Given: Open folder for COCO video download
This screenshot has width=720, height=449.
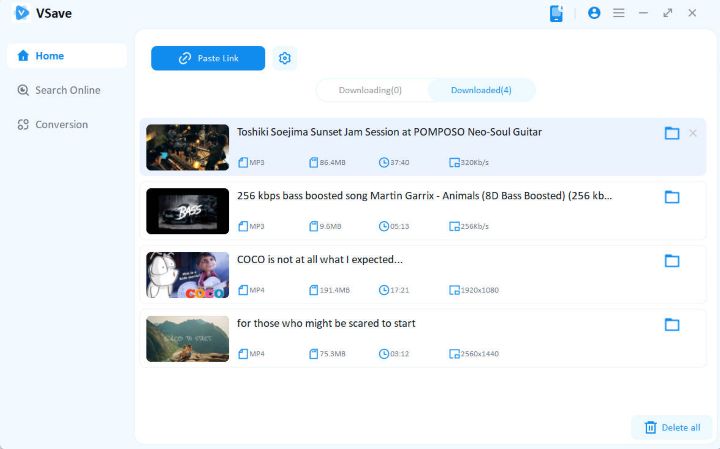Looking at the screenshot, I should tap(672, 261).
